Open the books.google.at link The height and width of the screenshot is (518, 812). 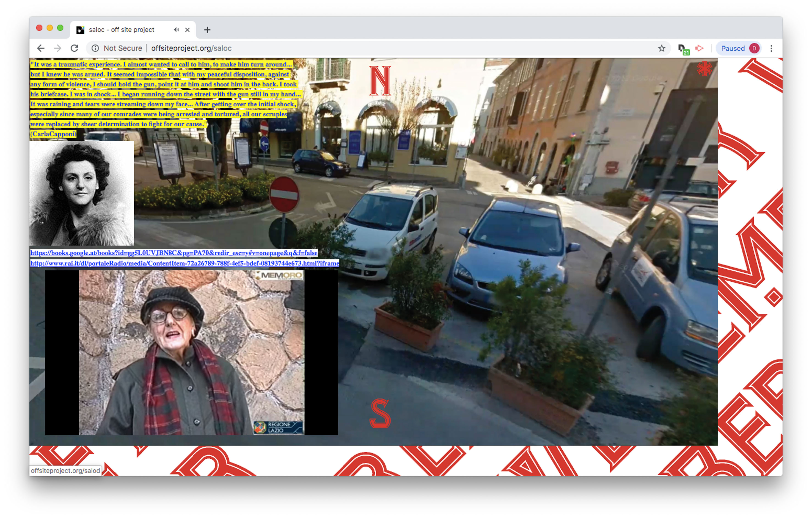174,253
